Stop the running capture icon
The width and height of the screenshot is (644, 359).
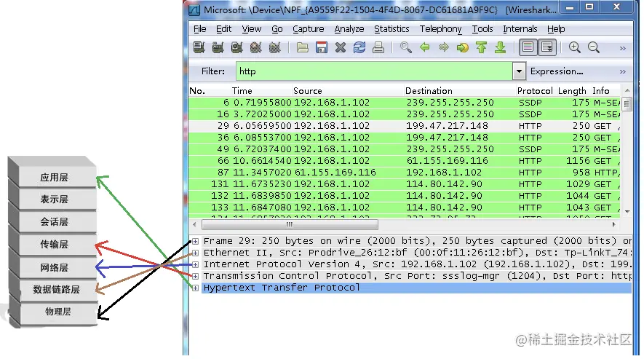coord(255,48)
